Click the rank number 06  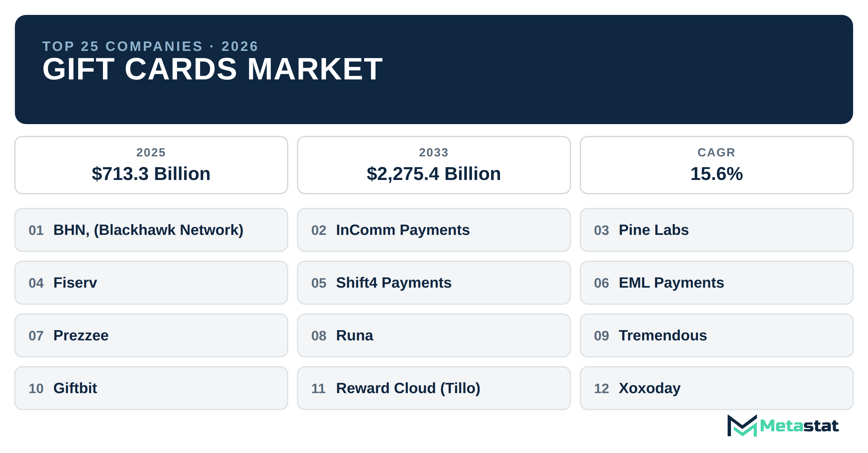(601, 283)
